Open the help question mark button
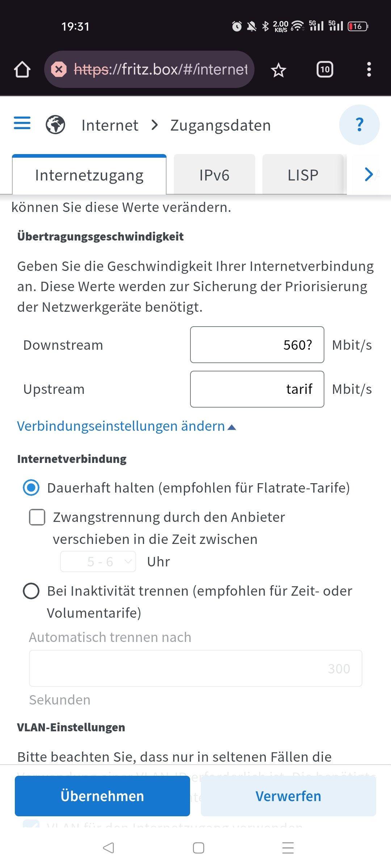The width and height of the screenshot is (391, 868). tap(359, 125)
